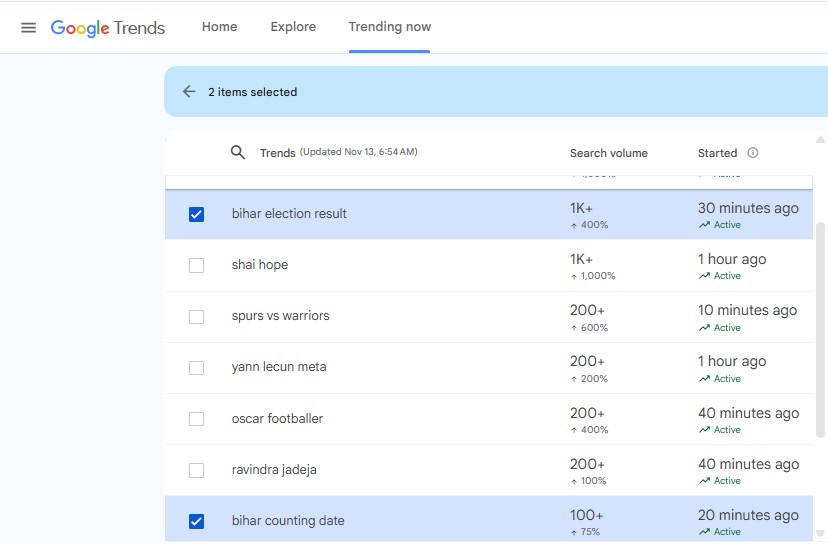Open the hamburger main menu
The width and height of the screenshot is (828, 544).
28,27
